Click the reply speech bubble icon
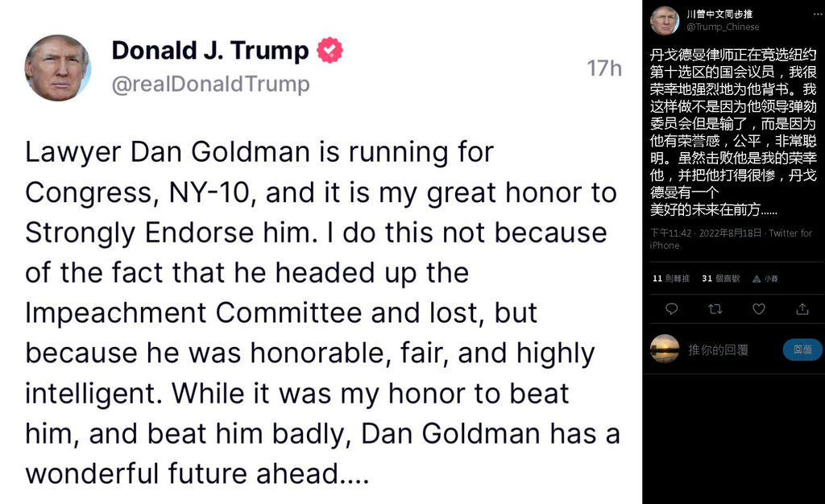 click(671, 308)
